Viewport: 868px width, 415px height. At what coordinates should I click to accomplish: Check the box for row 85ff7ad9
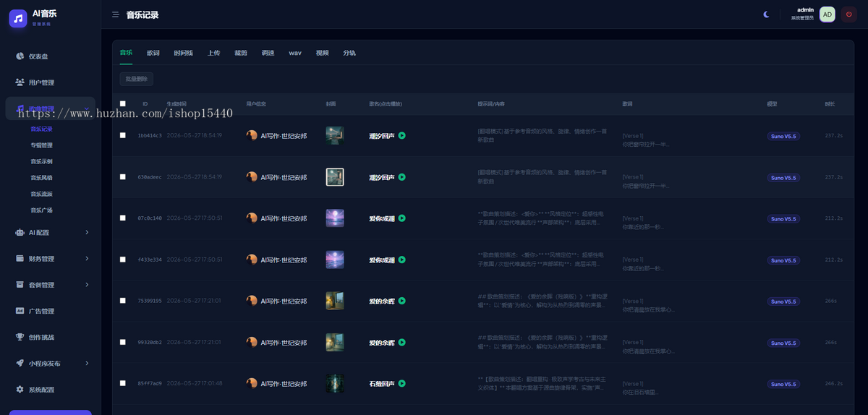123,383
